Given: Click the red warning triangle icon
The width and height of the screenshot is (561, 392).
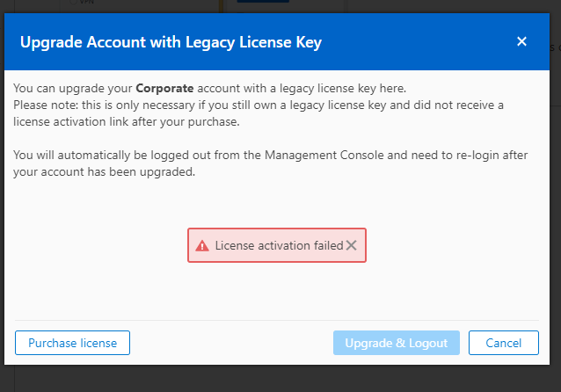Looking at the screenshot, I should pyautogui.click(x=202, y=245).
